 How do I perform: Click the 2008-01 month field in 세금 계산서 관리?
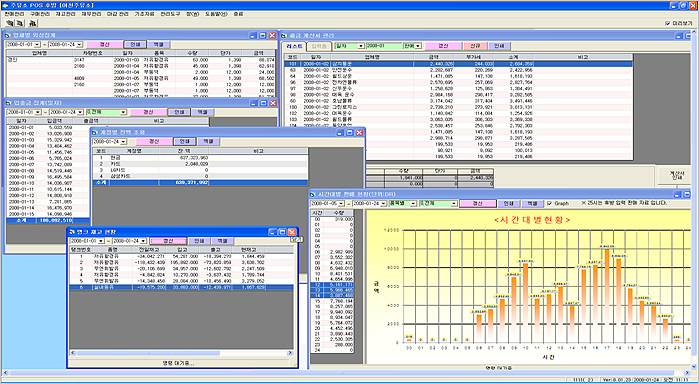(383, 46)
